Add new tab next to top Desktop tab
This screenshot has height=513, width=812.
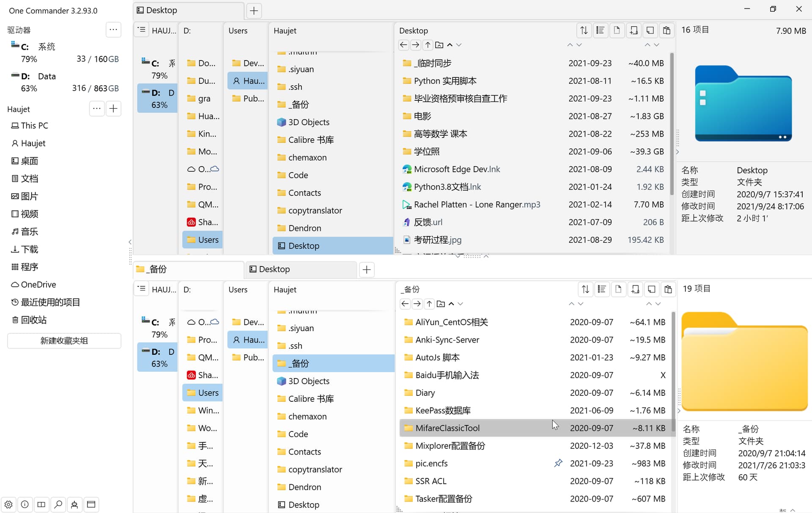254,11
